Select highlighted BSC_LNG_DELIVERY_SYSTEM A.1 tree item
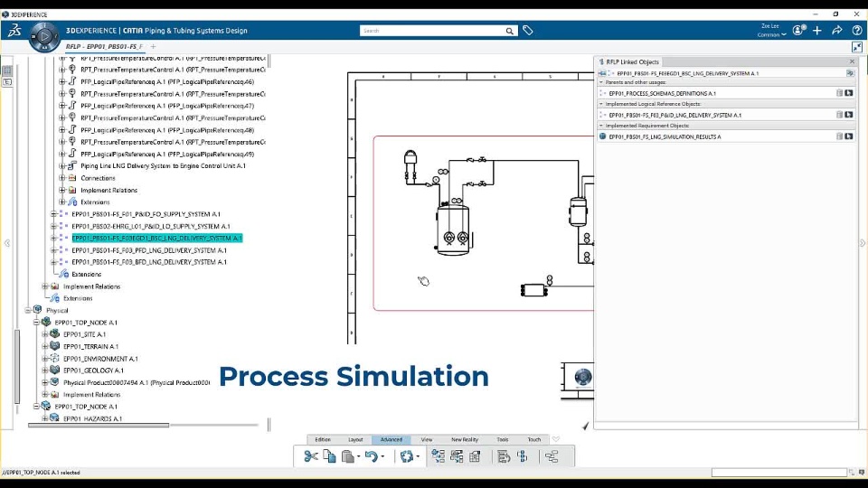Viewport: 868px width, 488px height. coord(157,238)
